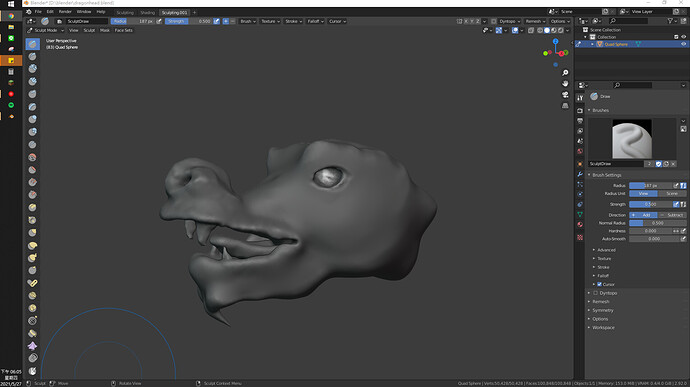Image resolution: width=690 pixels, height=387 pixels.
Task: Toggle radius pressure sensitivity in header
Action: (159, 21)
